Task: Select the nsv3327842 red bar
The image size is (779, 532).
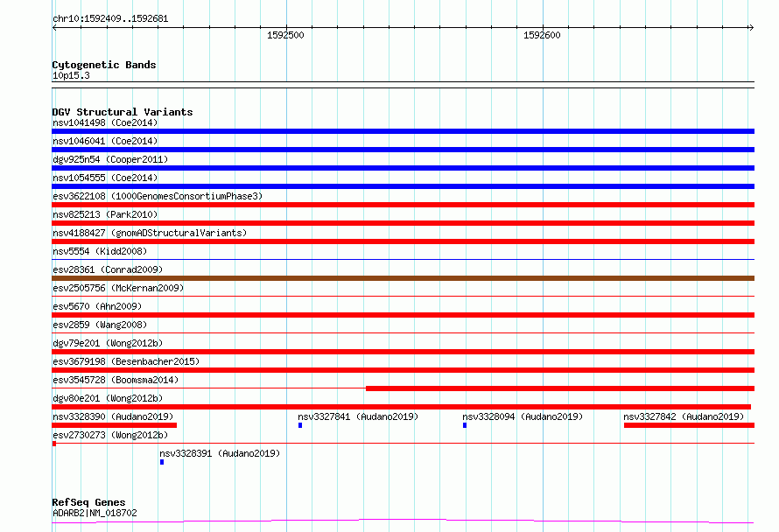Action: pyautogui.click(x=689, y=425)
